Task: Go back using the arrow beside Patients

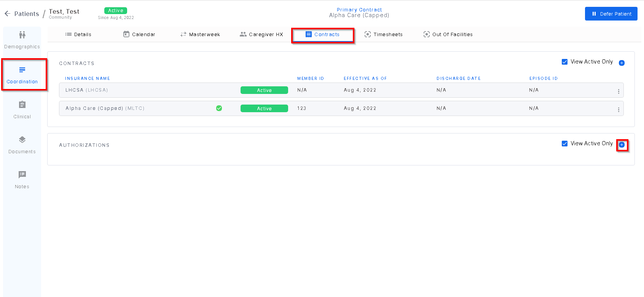Action: (x=7, y=14)
